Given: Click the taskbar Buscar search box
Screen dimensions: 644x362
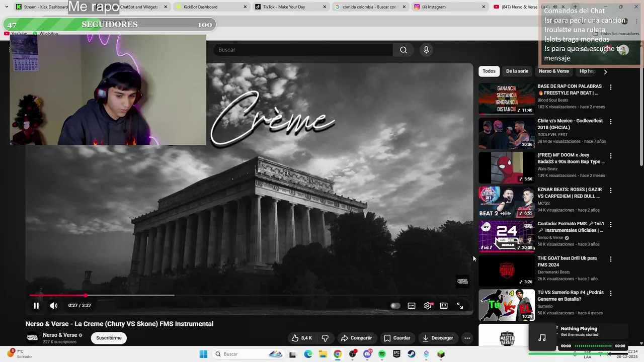Looking at the screenshot, I should tap(249, 354).
